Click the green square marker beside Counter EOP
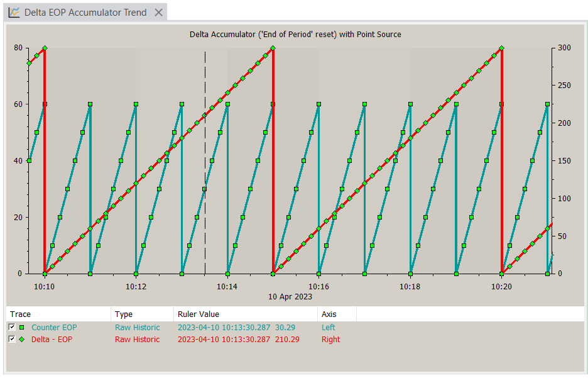 [22, 328]
